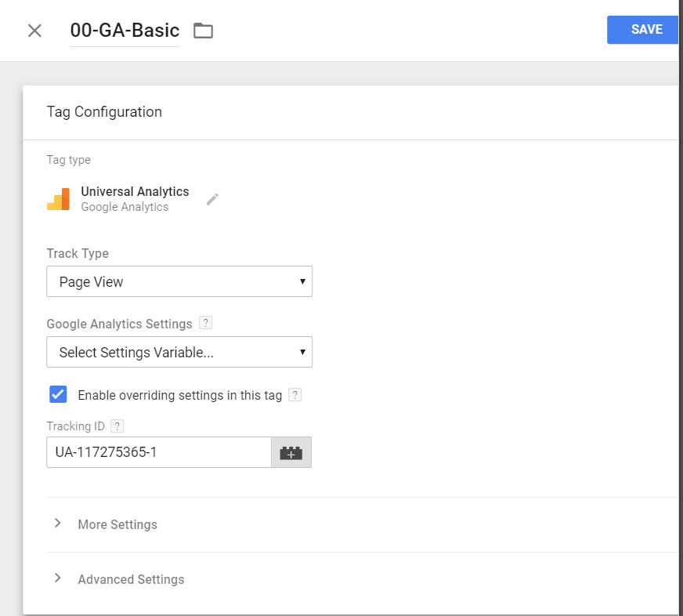Select the Universal Analytics tag type name
Viewport: 683px width, 616px height.
135,191
